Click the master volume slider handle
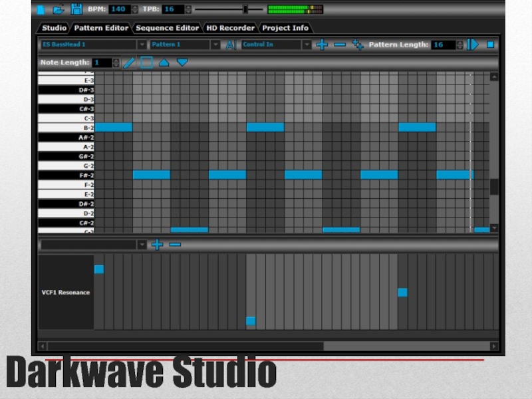Screen dimensions: 532x399 [x=245, y=9]
